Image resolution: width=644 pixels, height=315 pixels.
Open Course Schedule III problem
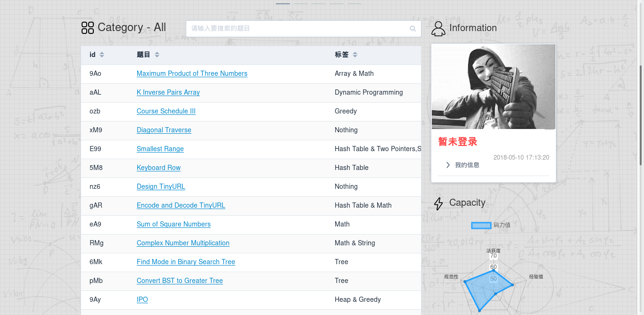[166, 111]
